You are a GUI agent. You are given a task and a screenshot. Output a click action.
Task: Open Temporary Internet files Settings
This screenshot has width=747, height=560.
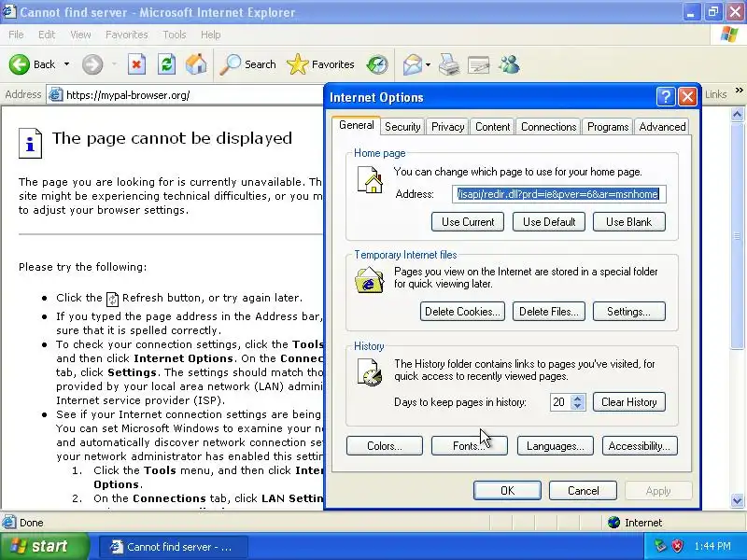coord(628,312)
